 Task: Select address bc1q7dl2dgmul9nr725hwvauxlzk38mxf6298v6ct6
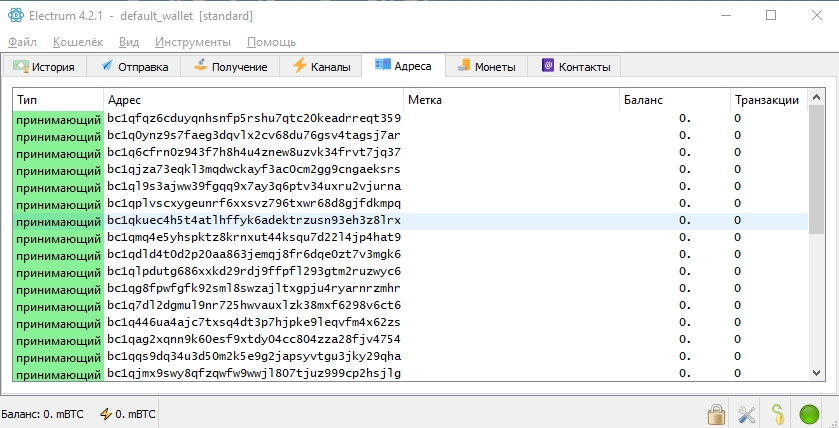[x=254, y=305]
